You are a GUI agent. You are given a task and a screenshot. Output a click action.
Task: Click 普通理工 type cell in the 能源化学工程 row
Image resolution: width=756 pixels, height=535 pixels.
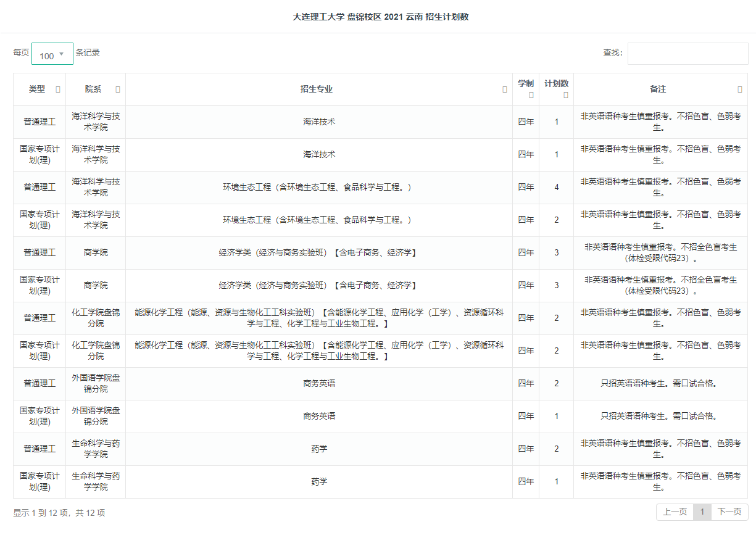(39, 318)
